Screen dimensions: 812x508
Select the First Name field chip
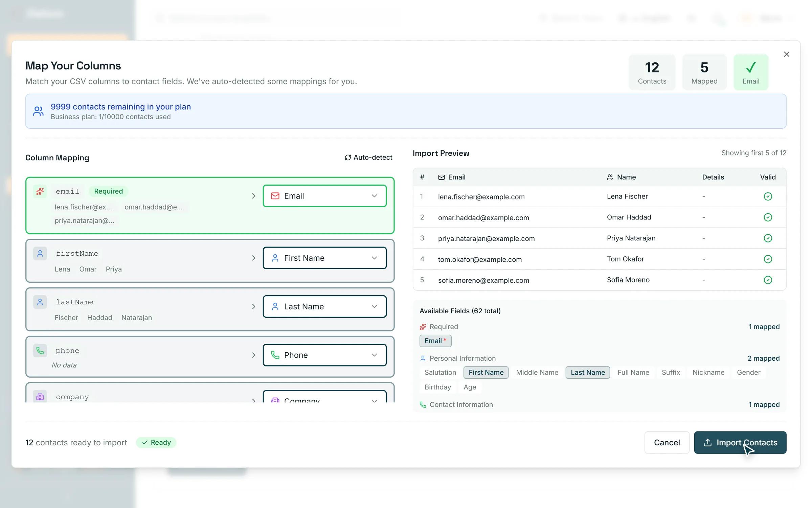[486, 373]
